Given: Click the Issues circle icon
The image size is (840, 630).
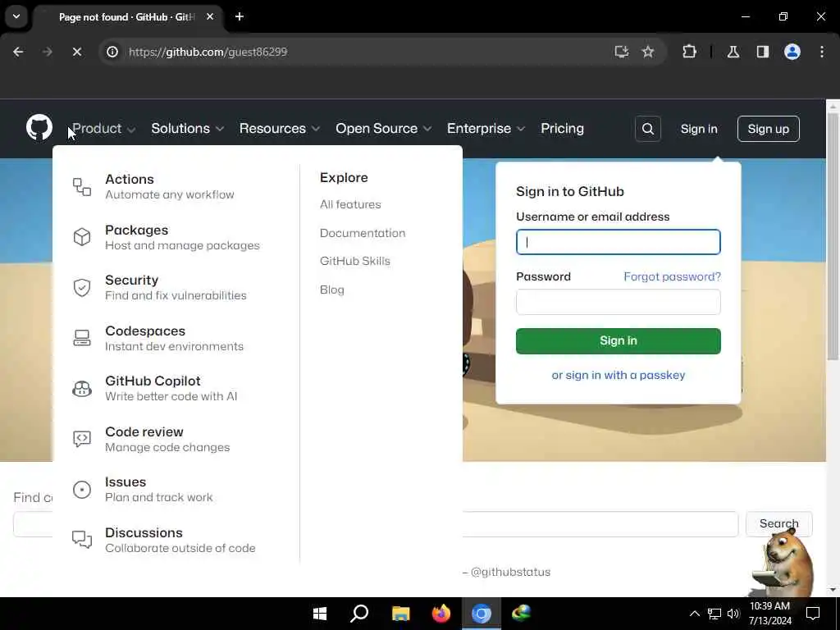Looking at the screenshot, I should click(81, 489).
